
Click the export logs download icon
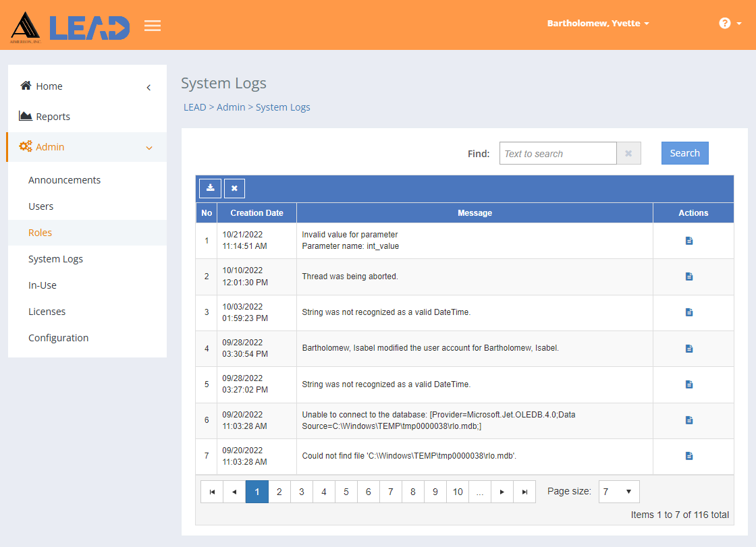click(x=210, y=188)
